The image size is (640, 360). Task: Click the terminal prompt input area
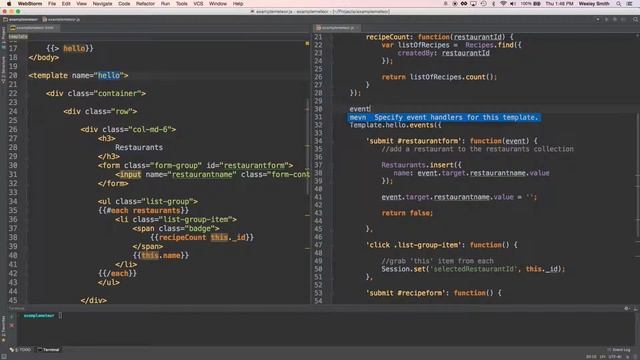(x=60, y=316)
